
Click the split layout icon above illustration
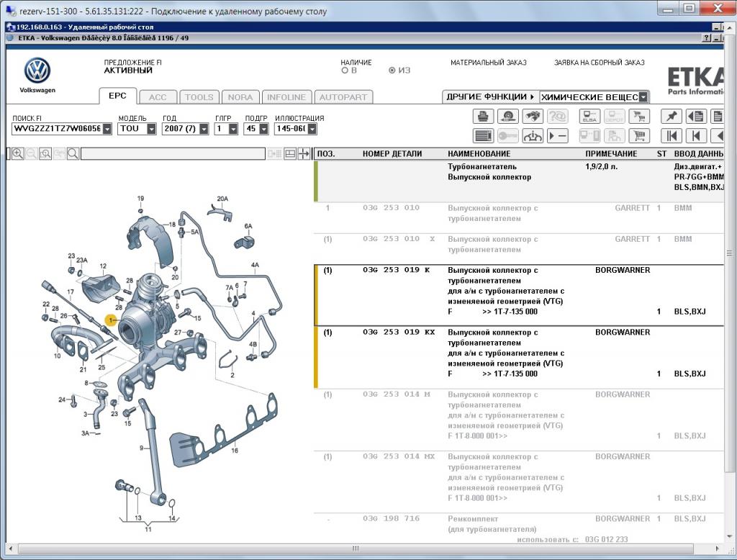pyautogui.click(x=290, y=153)
